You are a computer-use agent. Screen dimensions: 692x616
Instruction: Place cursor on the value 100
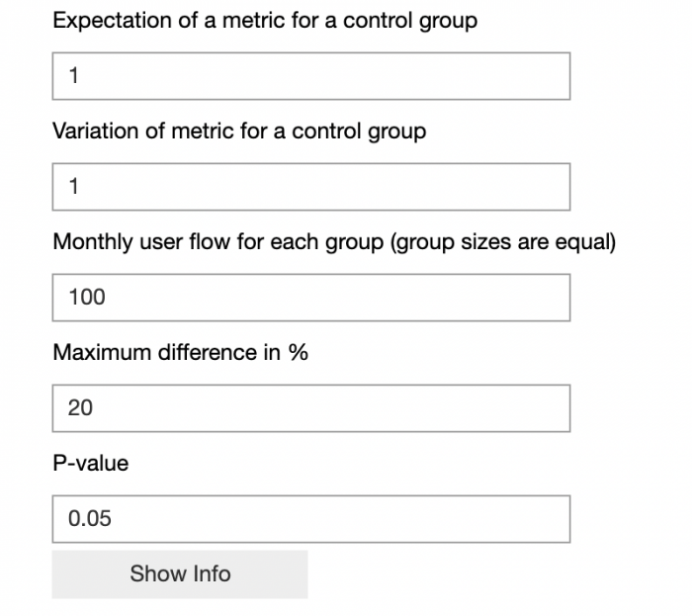[x=87, y=298]
